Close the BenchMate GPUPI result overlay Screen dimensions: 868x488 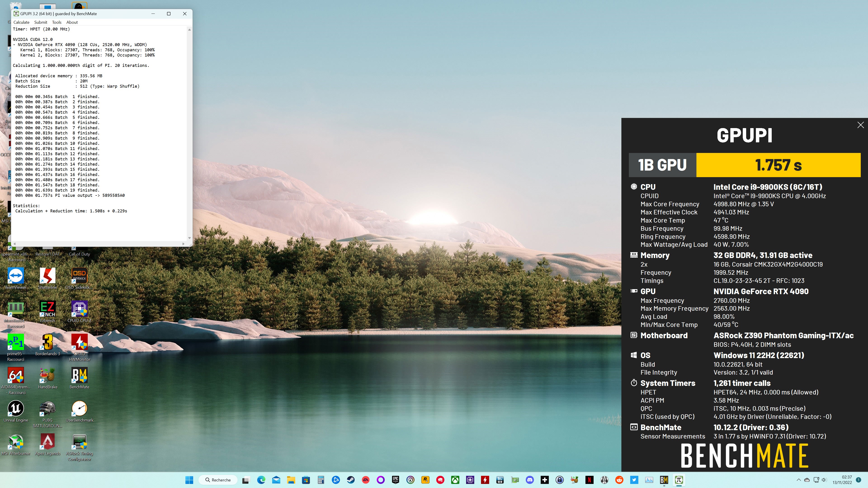pyautogui.click(x=860, y=125)
